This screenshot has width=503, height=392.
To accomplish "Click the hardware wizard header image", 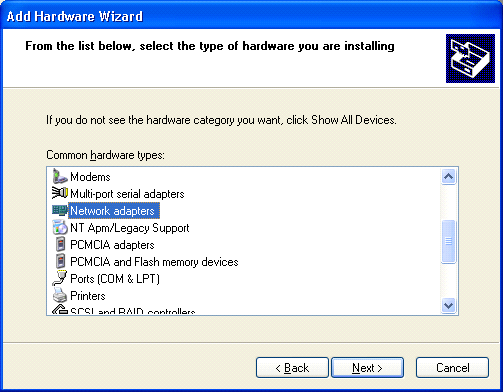I will [x=470, y=58].
